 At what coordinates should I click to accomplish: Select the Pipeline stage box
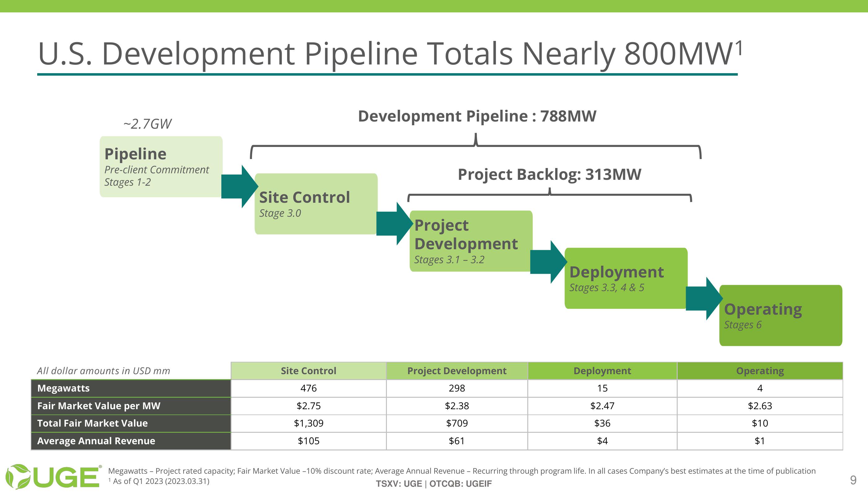(x=161, y=166)
